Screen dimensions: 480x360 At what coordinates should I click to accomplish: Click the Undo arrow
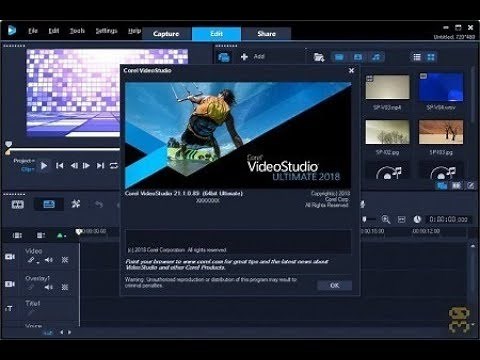[99, 204]
